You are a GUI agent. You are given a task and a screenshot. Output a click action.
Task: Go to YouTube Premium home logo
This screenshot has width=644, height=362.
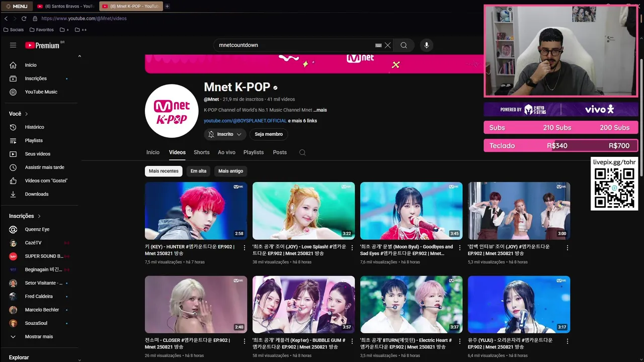pyautogui.click(x=42, y=45)
